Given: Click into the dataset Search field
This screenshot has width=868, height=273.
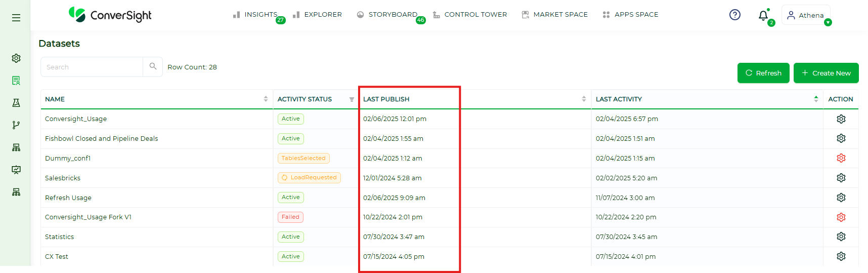Looking at the screenshot, I should tap(92, 67).
